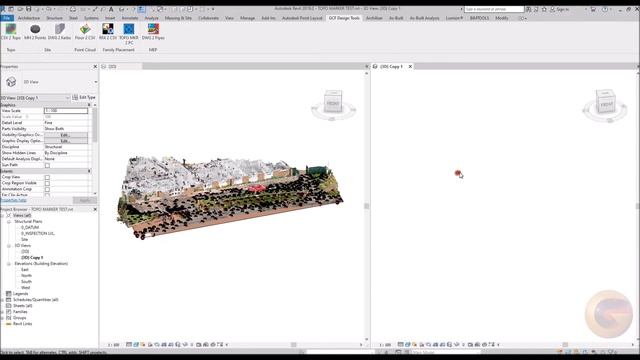The height and width of the screenshot is (360, 640).
Task: Close the {3D} Copy 1 view tab
Action: click(410, 66)
